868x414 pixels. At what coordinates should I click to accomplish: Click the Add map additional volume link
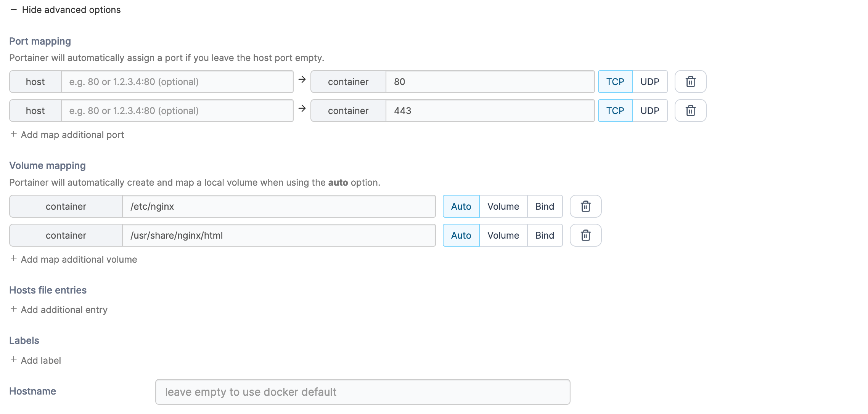(x=79, y=259)
